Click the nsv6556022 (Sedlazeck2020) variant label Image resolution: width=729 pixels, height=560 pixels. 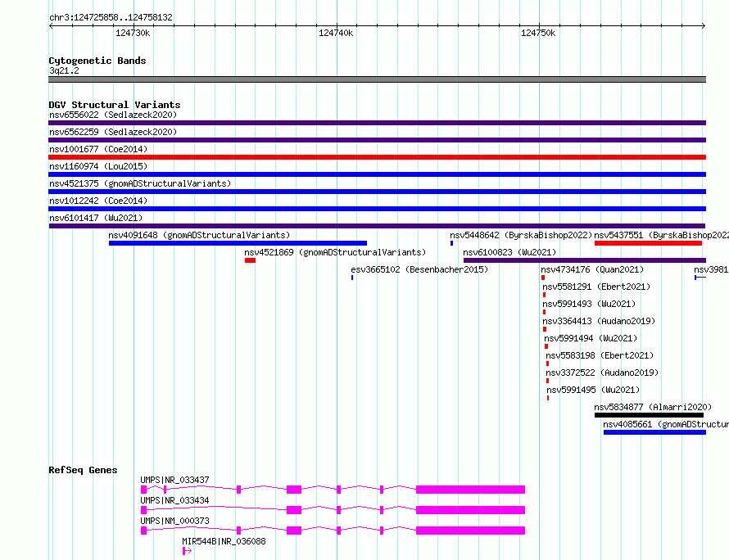(x=113, y=115)
